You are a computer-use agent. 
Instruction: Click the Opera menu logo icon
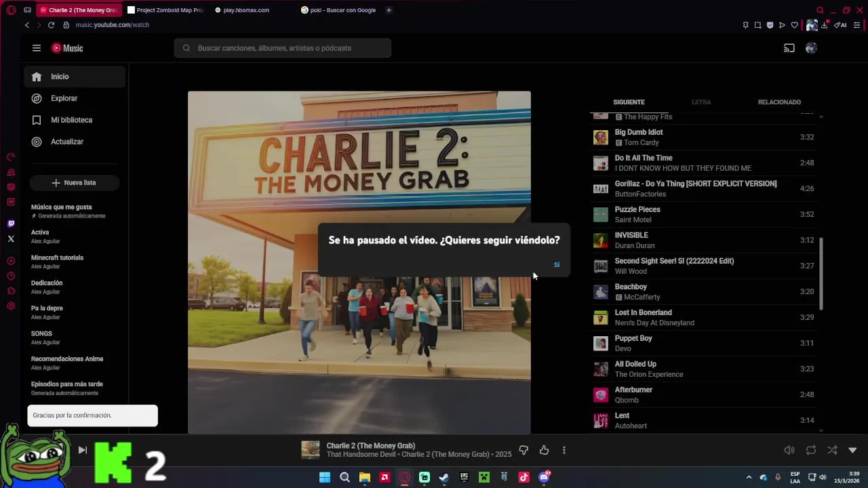point(11,10)
